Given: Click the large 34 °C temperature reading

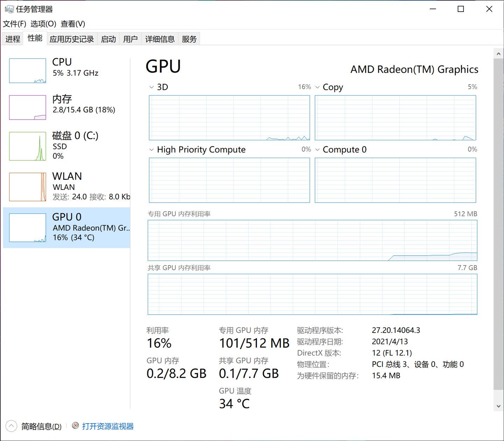Looking at the screenshot, I should click(234, 404).
